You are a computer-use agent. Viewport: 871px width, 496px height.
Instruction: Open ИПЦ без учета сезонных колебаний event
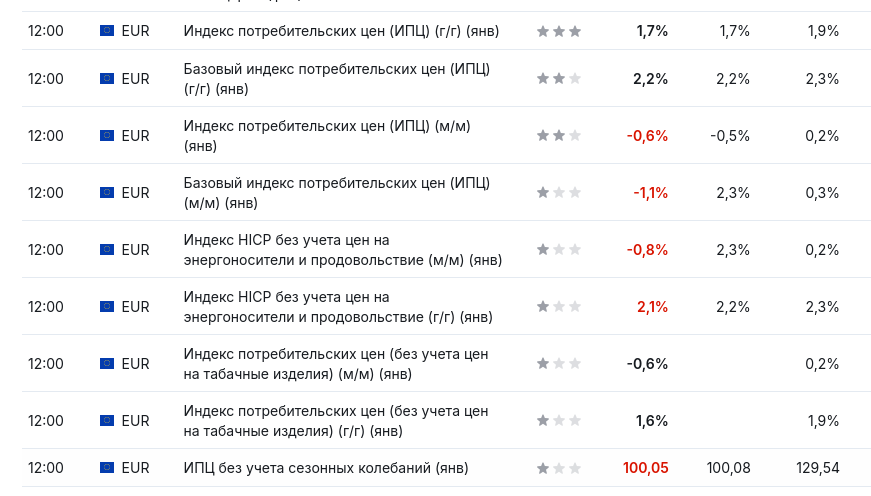[326, 468]
